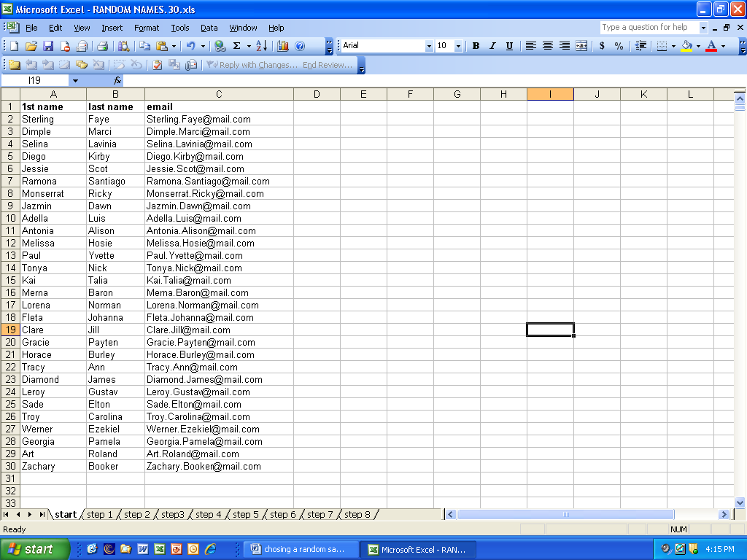Image resolution: width=747 pixels, height=560 pixels.
Task: Apply Percent Style icon
Action: pos(619,46)
